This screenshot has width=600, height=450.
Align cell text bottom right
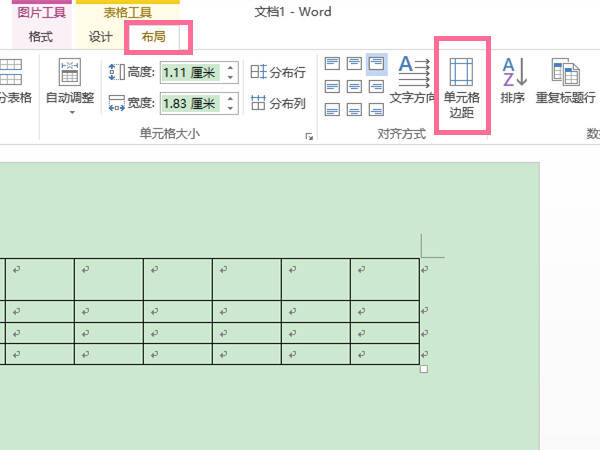377,110
